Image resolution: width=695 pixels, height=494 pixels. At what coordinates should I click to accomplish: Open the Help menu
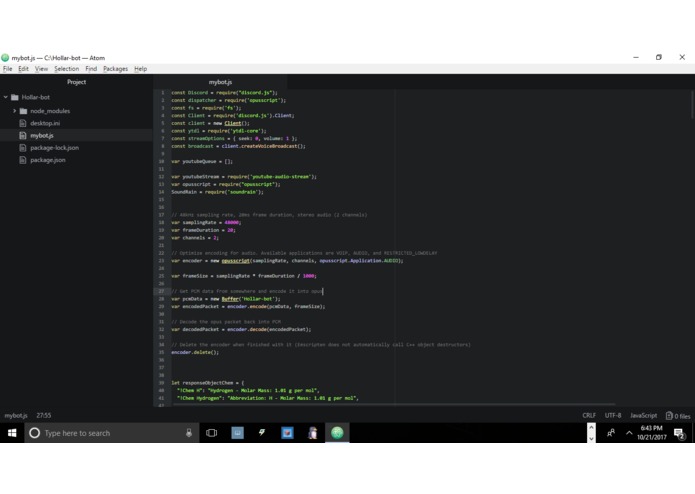pos(141,69)
